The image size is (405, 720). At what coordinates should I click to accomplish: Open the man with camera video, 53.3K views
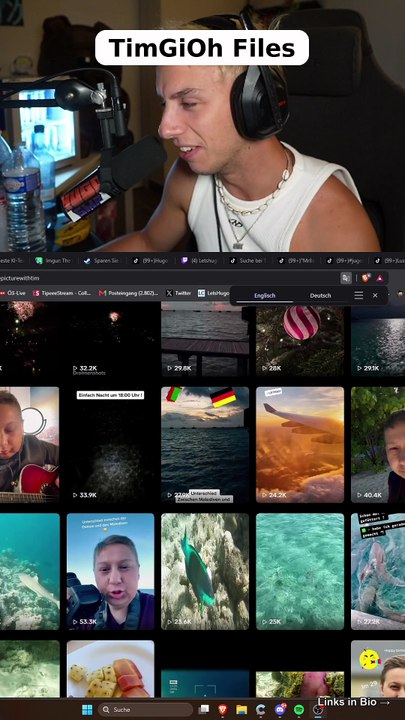click(110, 571)
